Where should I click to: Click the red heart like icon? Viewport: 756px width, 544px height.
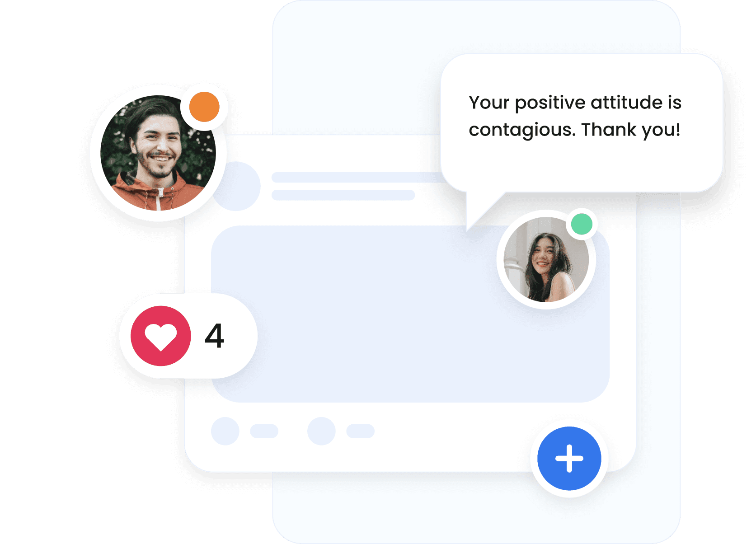click(x=161, y=336)
